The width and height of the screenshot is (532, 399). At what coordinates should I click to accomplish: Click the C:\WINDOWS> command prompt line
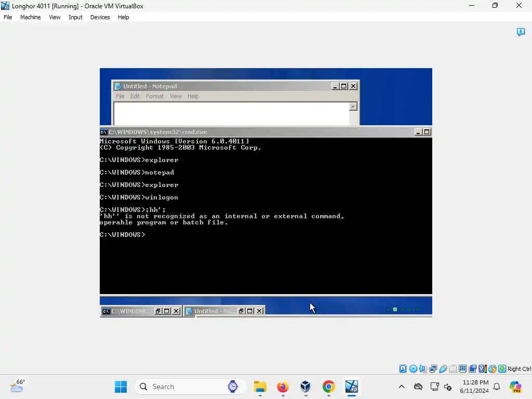click(123, 235)
